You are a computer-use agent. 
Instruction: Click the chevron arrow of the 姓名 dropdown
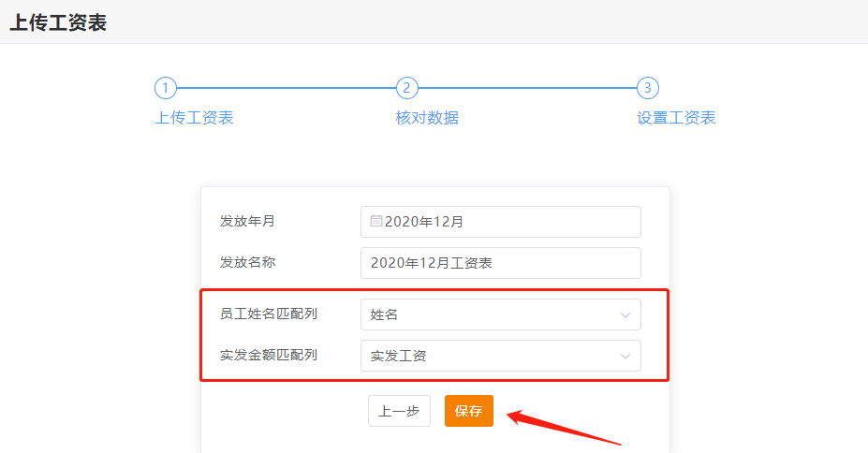(625, 315)
